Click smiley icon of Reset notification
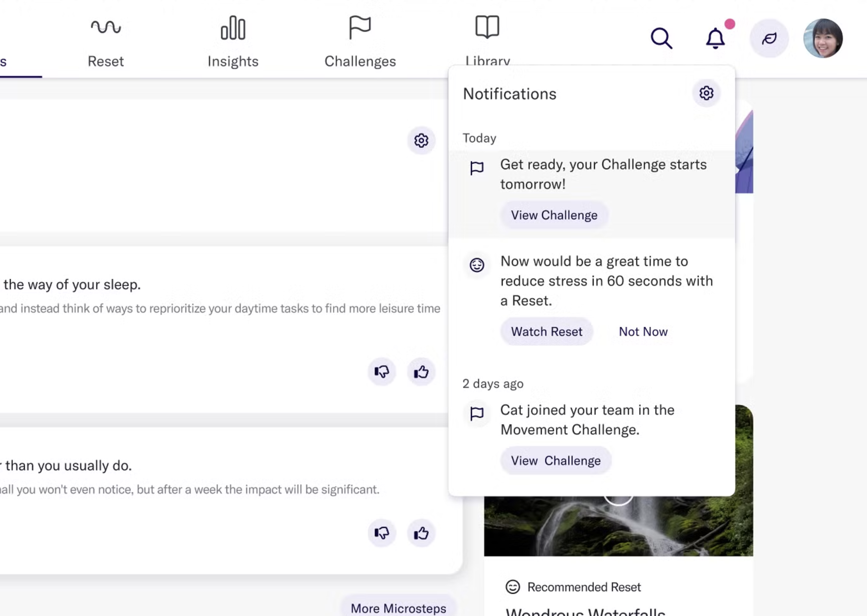 [477, 265]
